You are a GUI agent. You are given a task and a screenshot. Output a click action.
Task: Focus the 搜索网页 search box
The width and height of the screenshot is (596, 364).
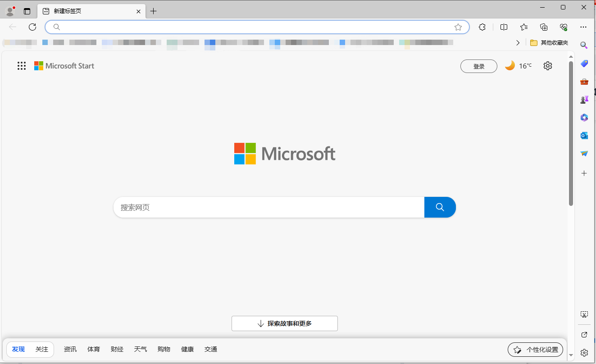pos(269,207)
